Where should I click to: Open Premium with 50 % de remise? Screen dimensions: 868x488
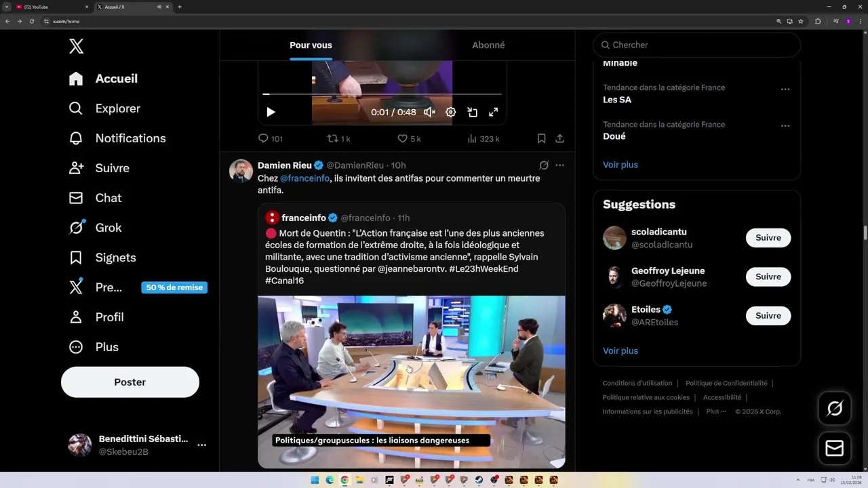pyautogui.click(x=138, y=287)
